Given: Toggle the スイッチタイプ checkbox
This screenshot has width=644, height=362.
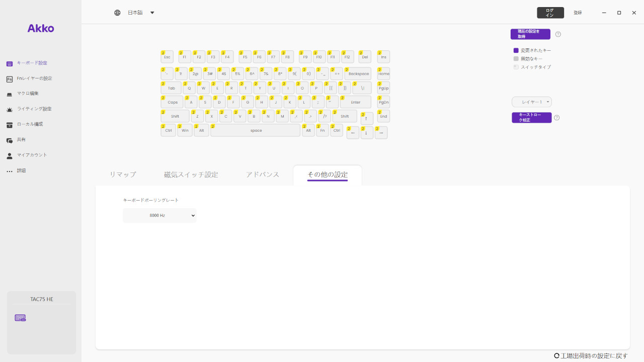Looking at the screenshot, I should tap(516, 67).
